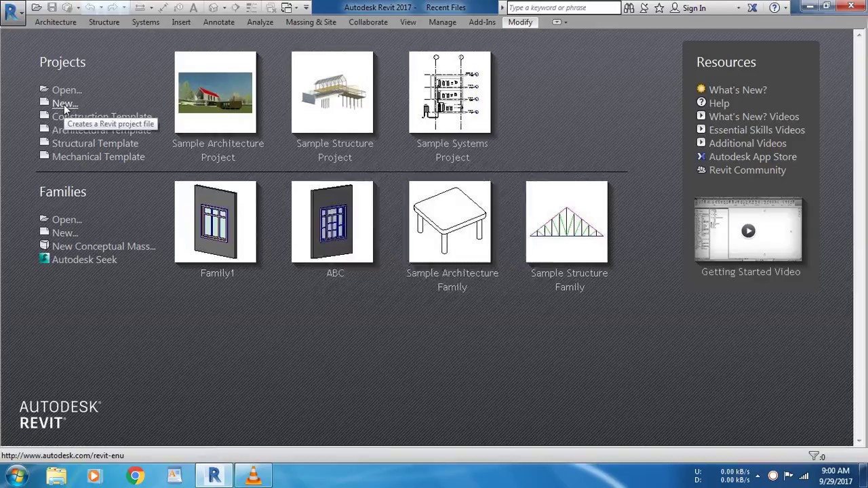
Task: Open the Architecture ribbon tab
Action: pos(56,22)
